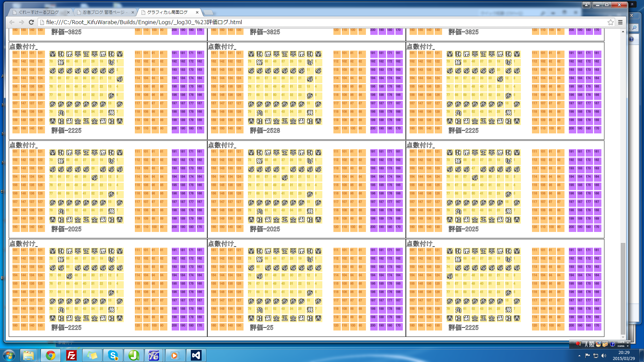Click the volume speaker icon in the tray
644x362 pixels.
click(x=604, y=356)
